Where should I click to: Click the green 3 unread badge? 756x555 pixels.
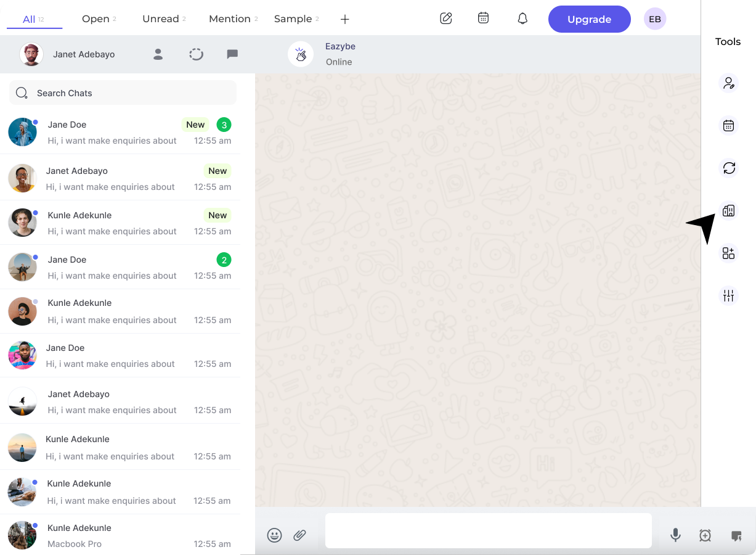[x=224, y=125]
